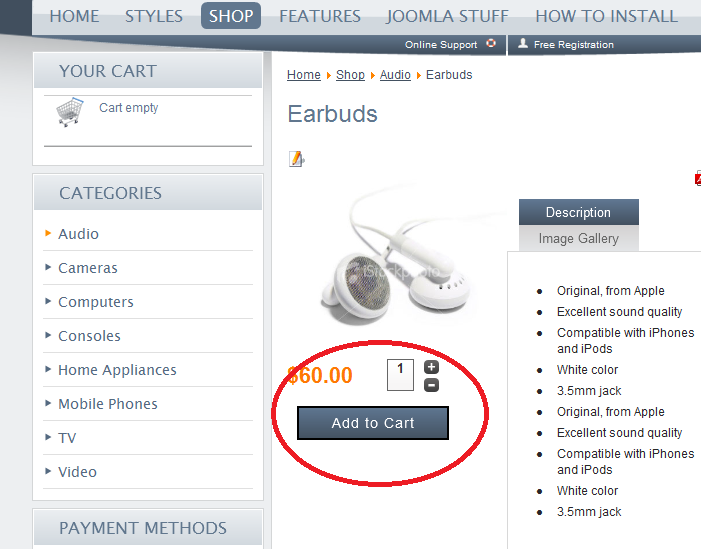Click the quantity input field
Screen dimensions: 701x549
tap(400, 375)
